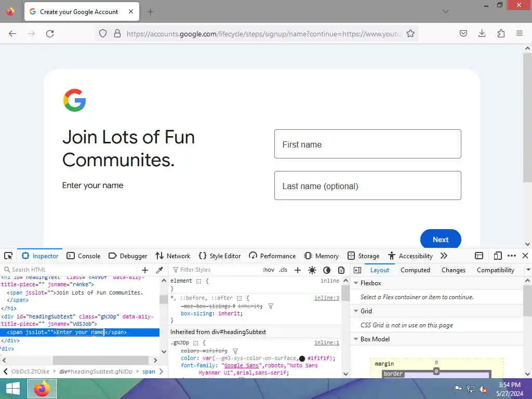532x399 pixels.
Task: Open the Windows Start menu
Action: [12, 389]
